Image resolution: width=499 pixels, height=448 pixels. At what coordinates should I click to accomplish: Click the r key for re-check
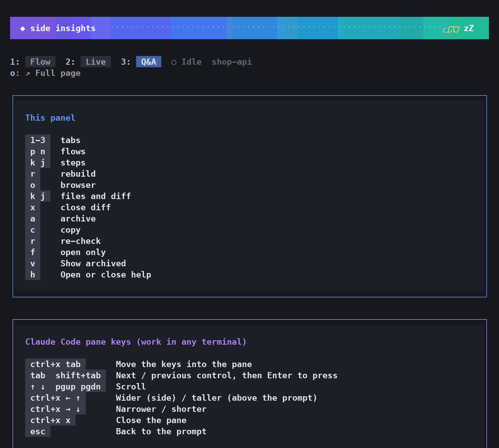pos(33,241)
